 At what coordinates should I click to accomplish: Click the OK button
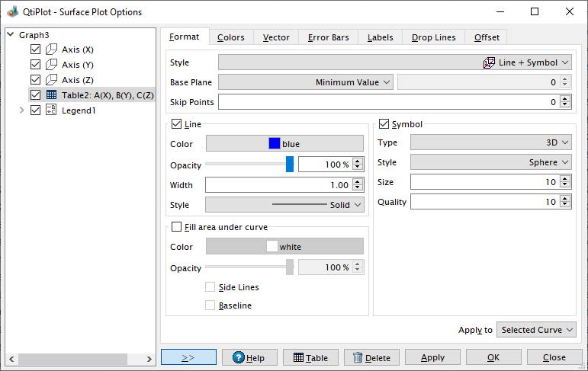coord(493,357)
